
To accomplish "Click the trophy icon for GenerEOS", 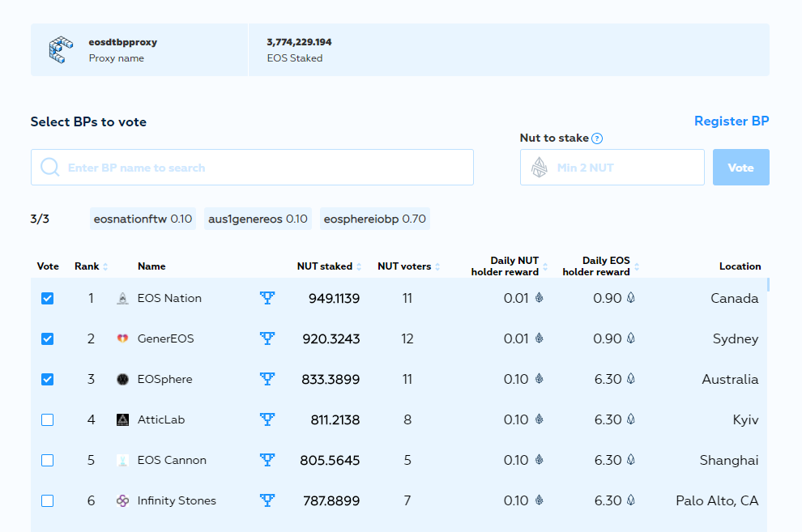I will pyautogui.click(x=267, y=338).
